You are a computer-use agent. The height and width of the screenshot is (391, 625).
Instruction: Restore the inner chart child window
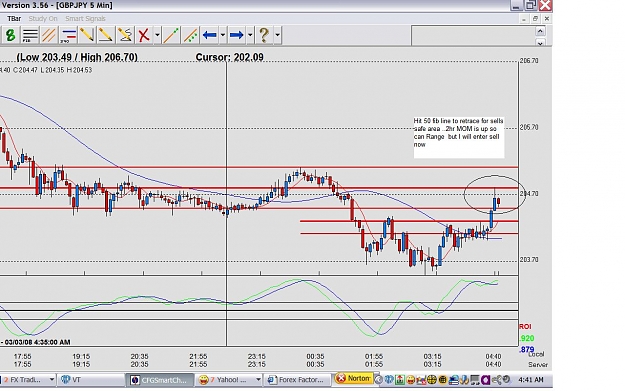tap(535, 19)
